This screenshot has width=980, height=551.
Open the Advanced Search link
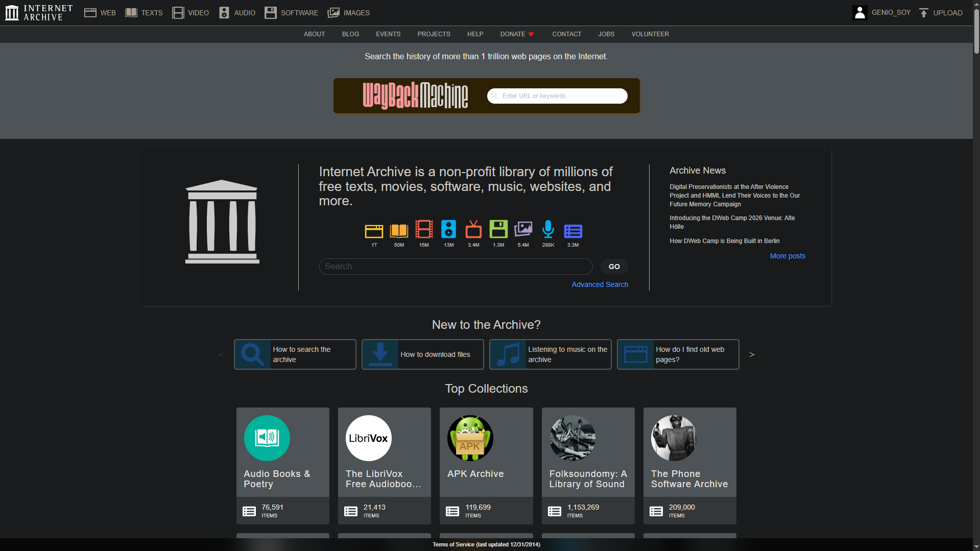[x=600, y=284]
